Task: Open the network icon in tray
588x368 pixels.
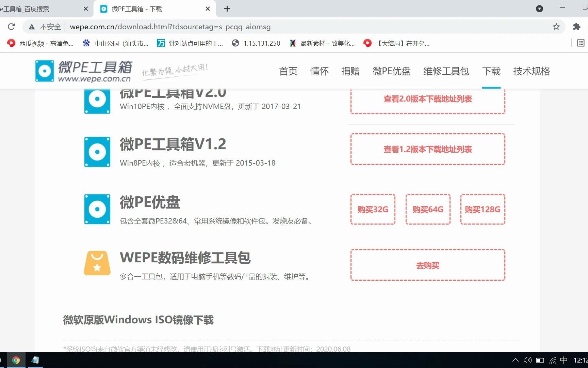Action: click(x=553, y=360)
